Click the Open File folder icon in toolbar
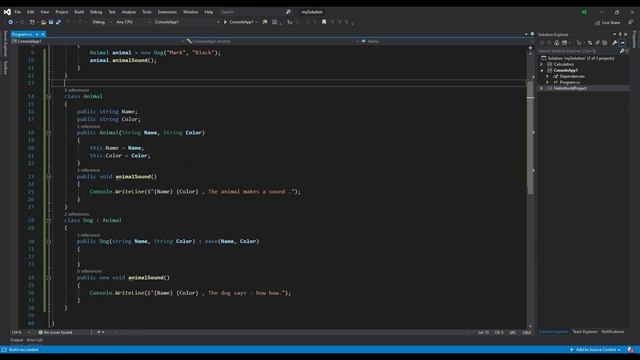 coord(43,22)
